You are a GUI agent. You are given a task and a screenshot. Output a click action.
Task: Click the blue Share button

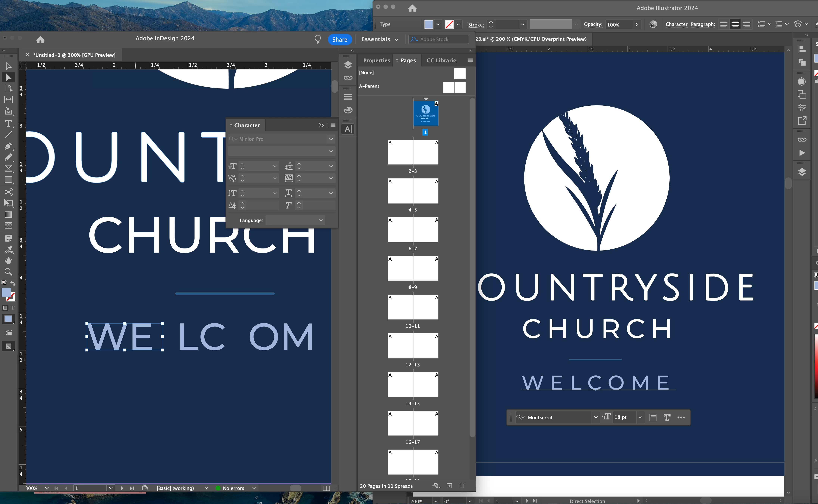(339, 39)
